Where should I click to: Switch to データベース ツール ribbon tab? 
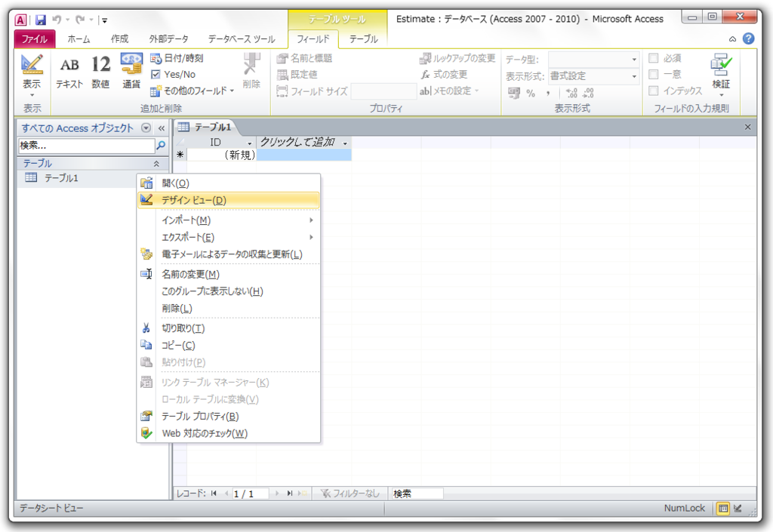click(x=242, y=39)
